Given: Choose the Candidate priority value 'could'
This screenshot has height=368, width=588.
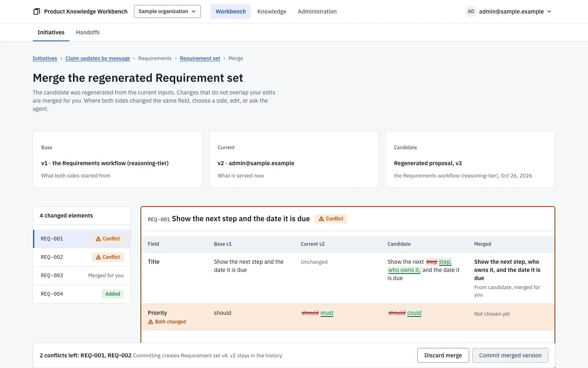Looking at the screenshot, I should (x=414, y=313).
